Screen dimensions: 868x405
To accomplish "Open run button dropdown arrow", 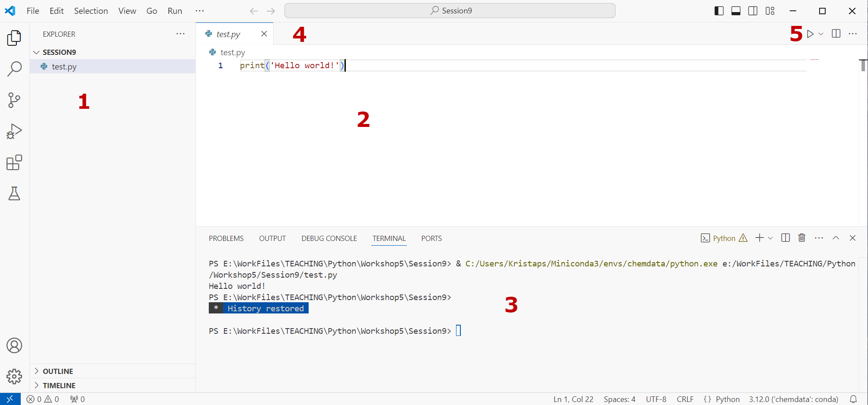I will pos(821,34).
